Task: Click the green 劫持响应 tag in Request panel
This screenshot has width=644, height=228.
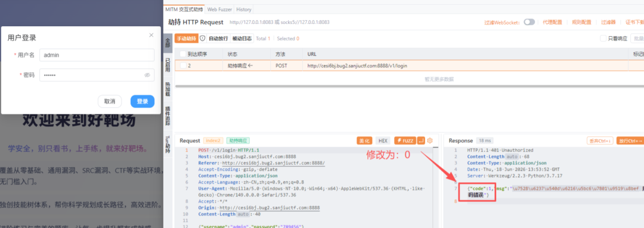Action: (238, 140)
